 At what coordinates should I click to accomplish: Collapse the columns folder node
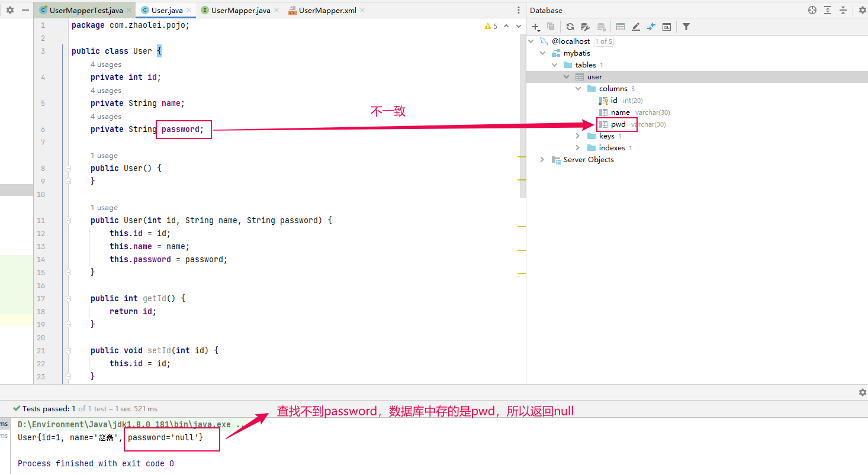[578, 89]
